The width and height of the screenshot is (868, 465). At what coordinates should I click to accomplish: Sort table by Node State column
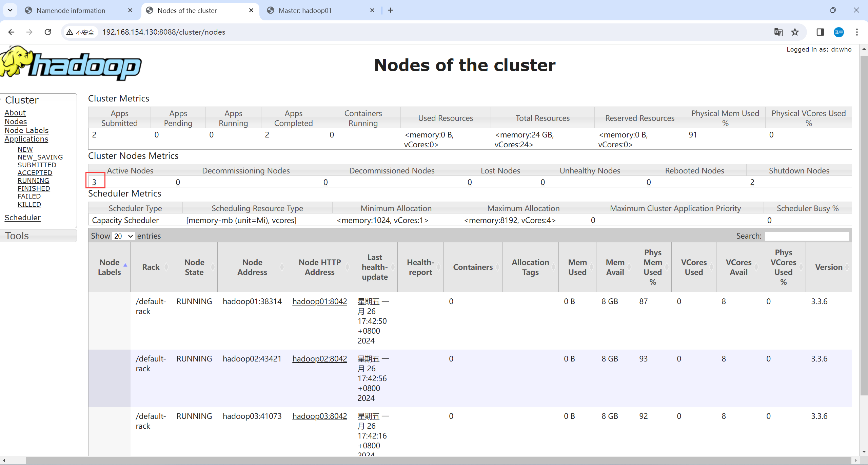pyautogui.click(x=194, y=267)
